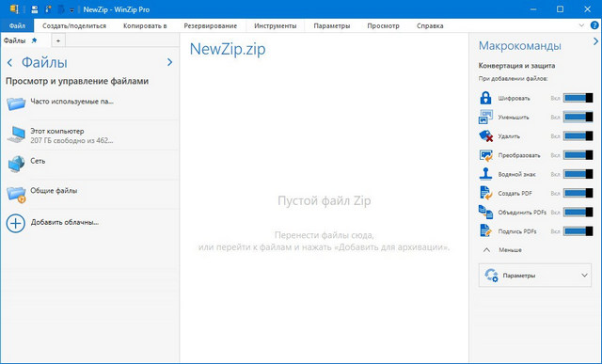Click the Общие файлы shared folder icon

coord(16,194)
